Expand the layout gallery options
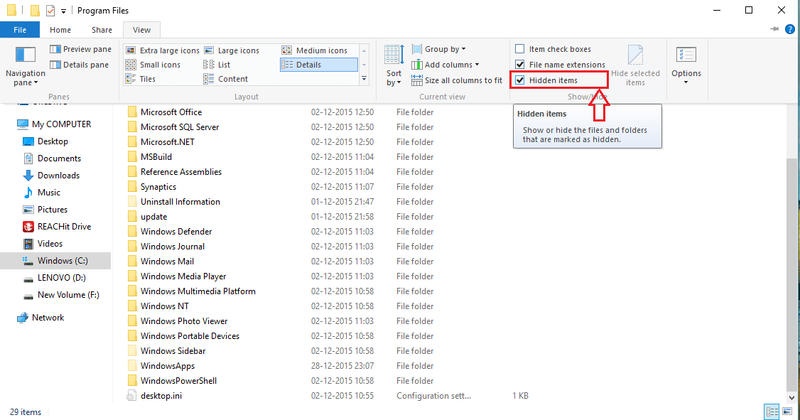This screenshot has width=800, height=420. click(x=364, y=79)
